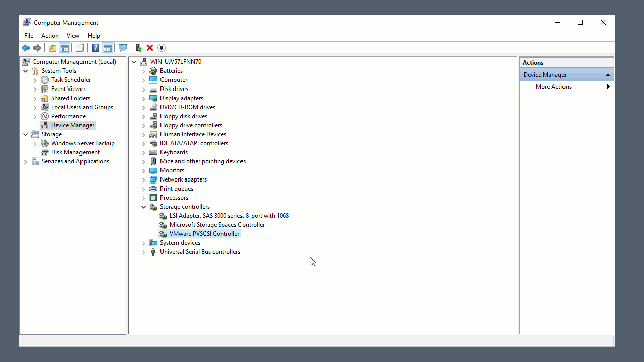Click the Disable device down-arrow icon
The image size is (644, 362).
[x=162, y=48]
